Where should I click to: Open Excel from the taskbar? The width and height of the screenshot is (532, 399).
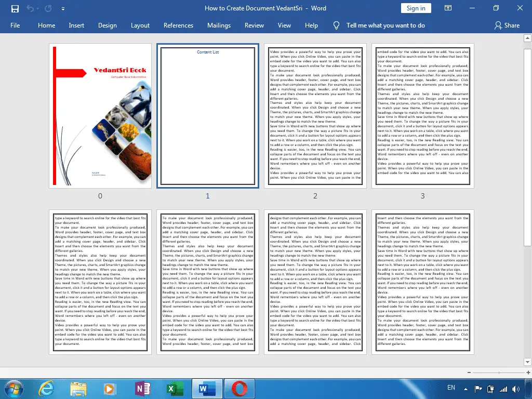point(176,389)
